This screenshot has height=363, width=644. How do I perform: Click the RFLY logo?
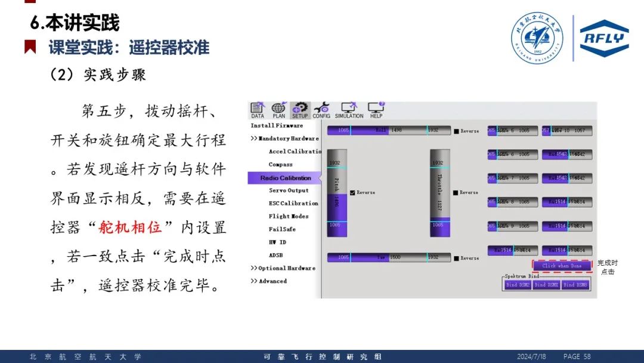(x=604, y=39)
